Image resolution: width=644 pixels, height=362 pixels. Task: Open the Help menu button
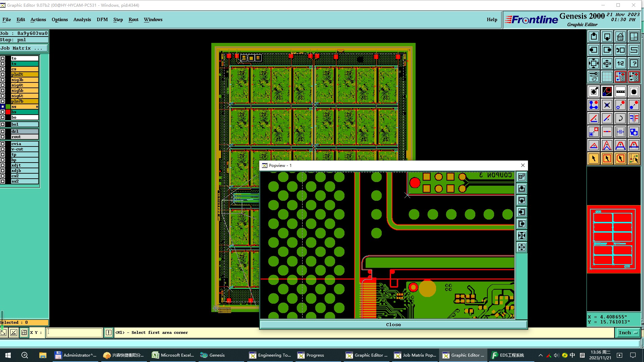pyautogui.click(x=492, y=19)
